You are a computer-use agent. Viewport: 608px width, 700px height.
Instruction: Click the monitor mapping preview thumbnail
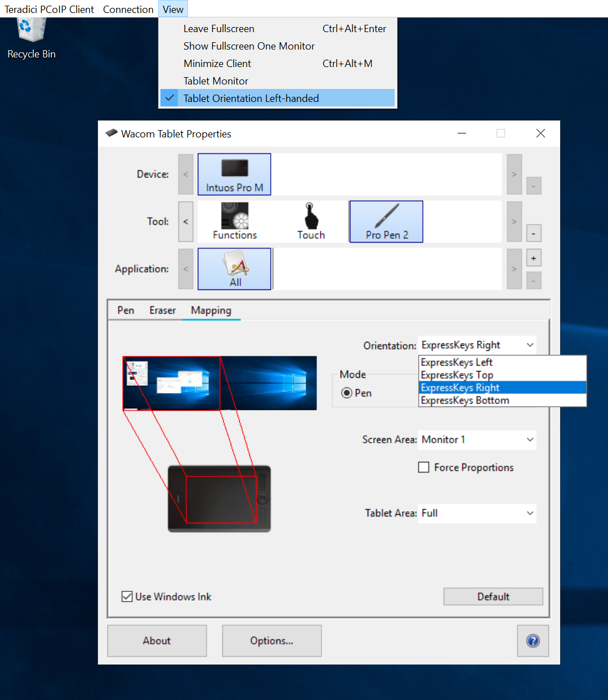click(x=220, y=383)
